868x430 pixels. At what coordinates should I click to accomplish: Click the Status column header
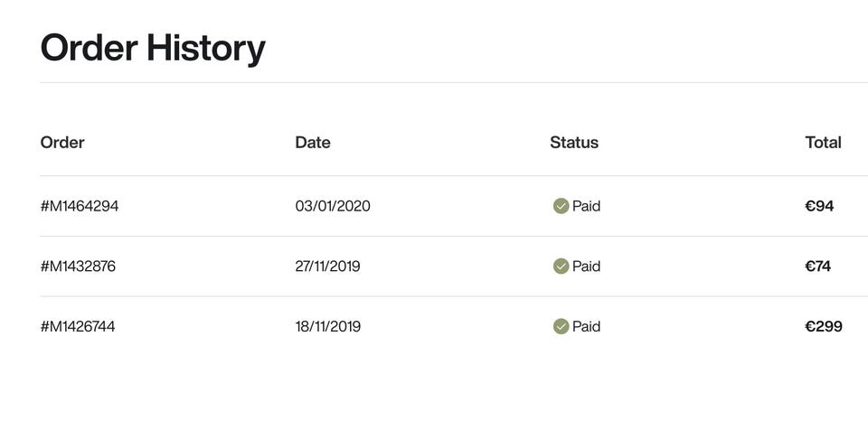point(574,142)
